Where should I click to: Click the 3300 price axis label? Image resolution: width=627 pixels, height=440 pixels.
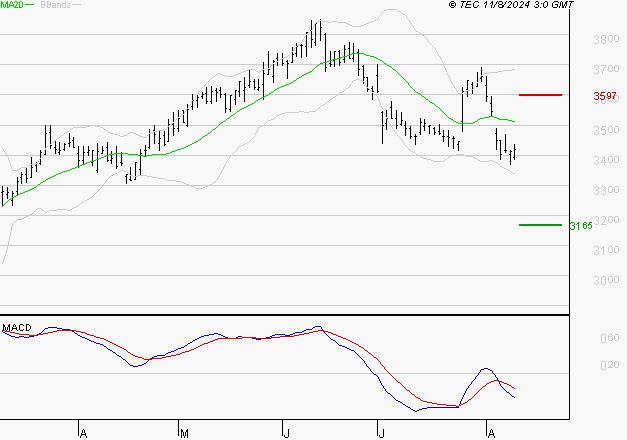(606, 190)
